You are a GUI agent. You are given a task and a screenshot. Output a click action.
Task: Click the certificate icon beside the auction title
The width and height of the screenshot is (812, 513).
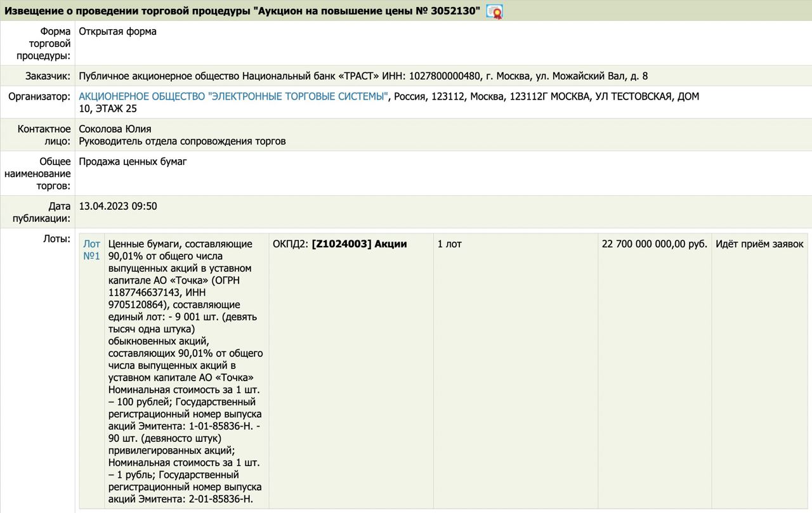[x=494, y=11]
